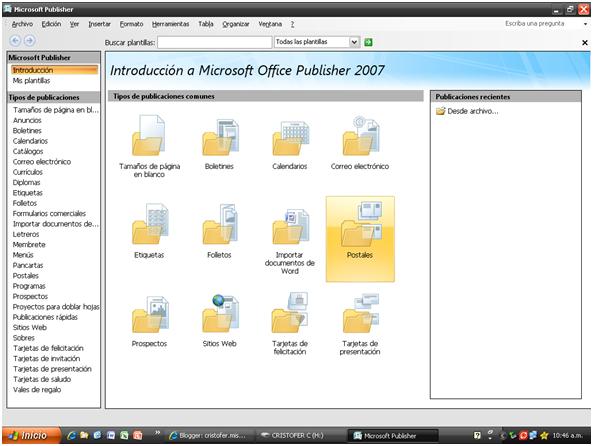Expand the question box dropdown arrow

click(585, 24)
